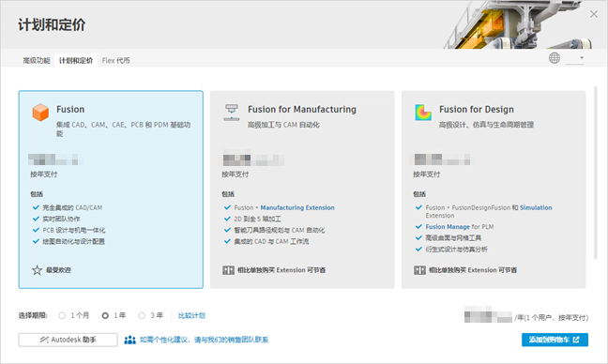Click the 高级曲面与网格工具 feature text
608x364 pixels.
click(453, 238)
